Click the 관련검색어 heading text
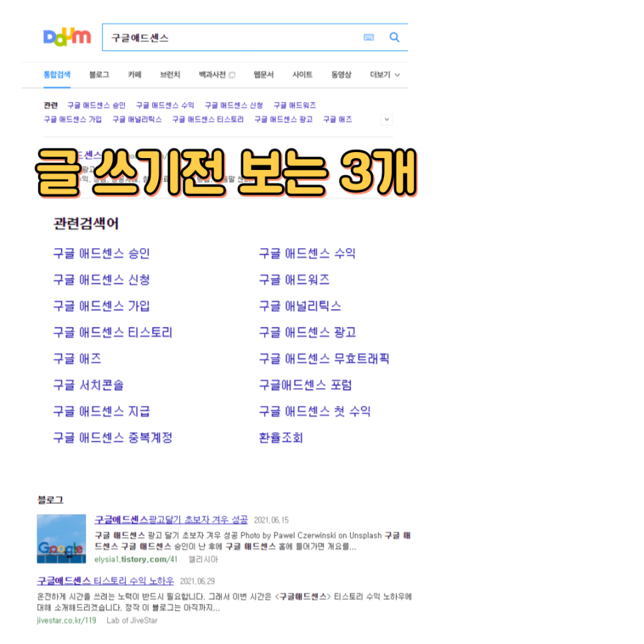644x644 pixels. click(86, 224)
